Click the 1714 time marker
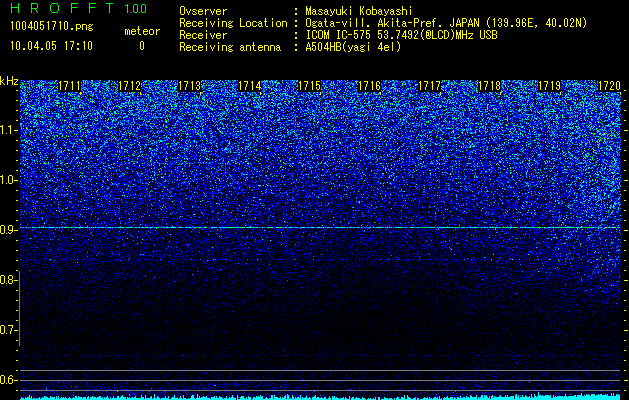Image resolution: width=629 pixels, height=400 pixels. coord(250,86)
